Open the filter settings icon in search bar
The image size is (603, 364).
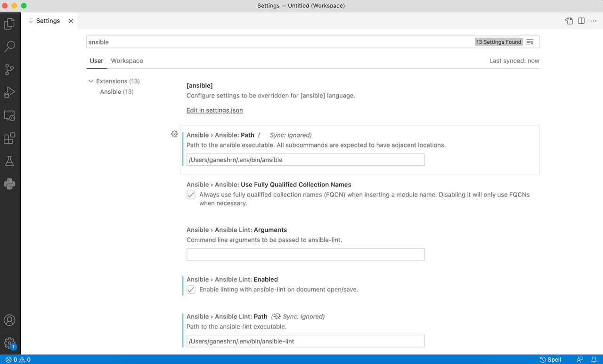coord(530,41)
